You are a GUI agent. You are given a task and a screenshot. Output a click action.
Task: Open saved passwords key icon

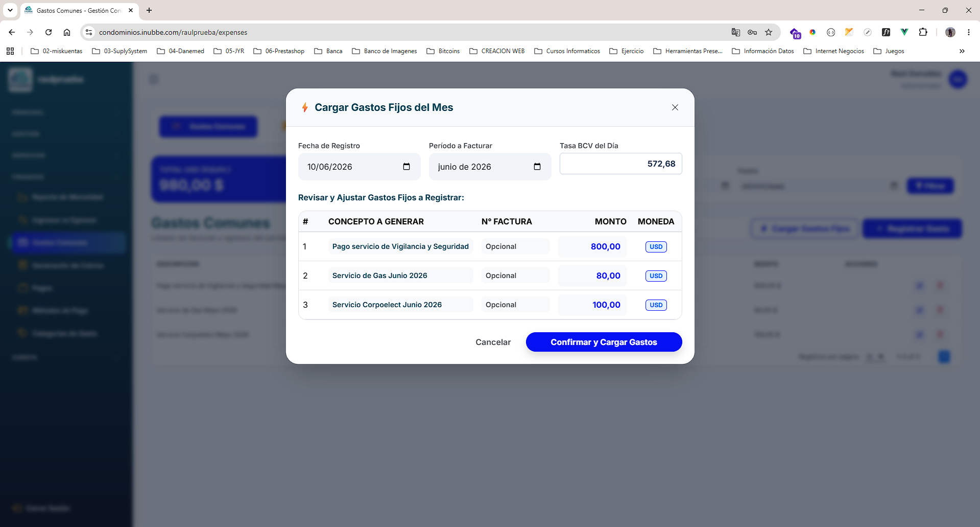click(752, 32)
